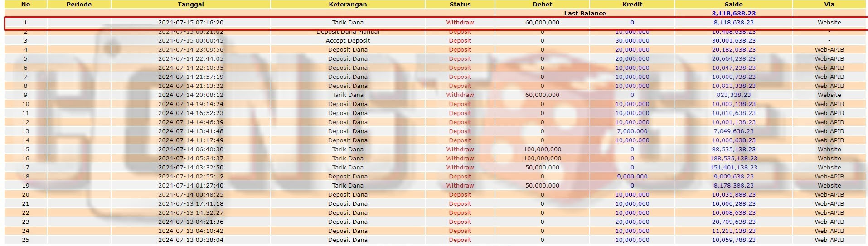
Task: Click the Periode column header
Action: point(79,4)
